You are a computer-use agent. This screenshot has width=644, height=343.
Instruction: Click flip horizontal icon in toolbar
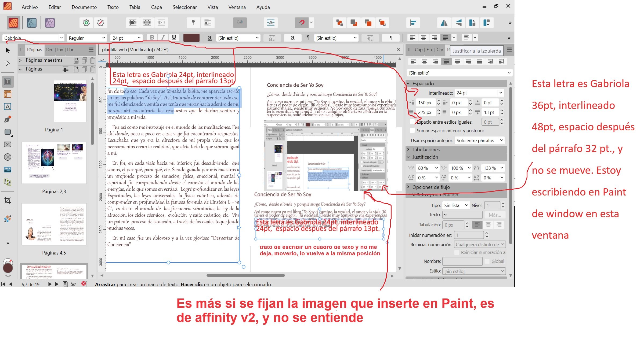(x=444, y=23)
